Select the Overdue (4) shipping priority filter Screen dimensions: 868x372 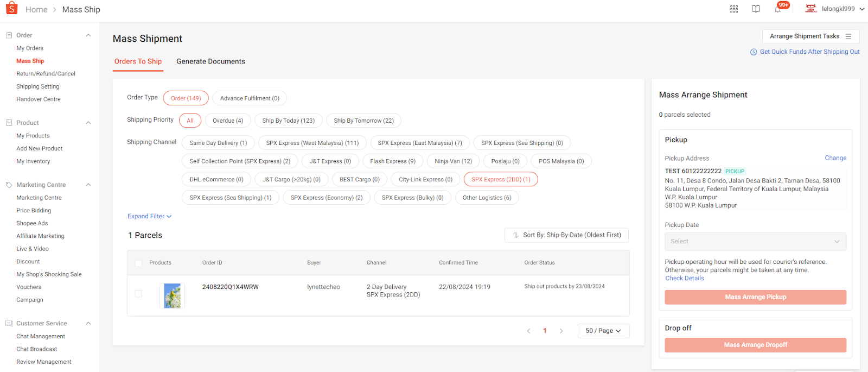coord(228,121)
